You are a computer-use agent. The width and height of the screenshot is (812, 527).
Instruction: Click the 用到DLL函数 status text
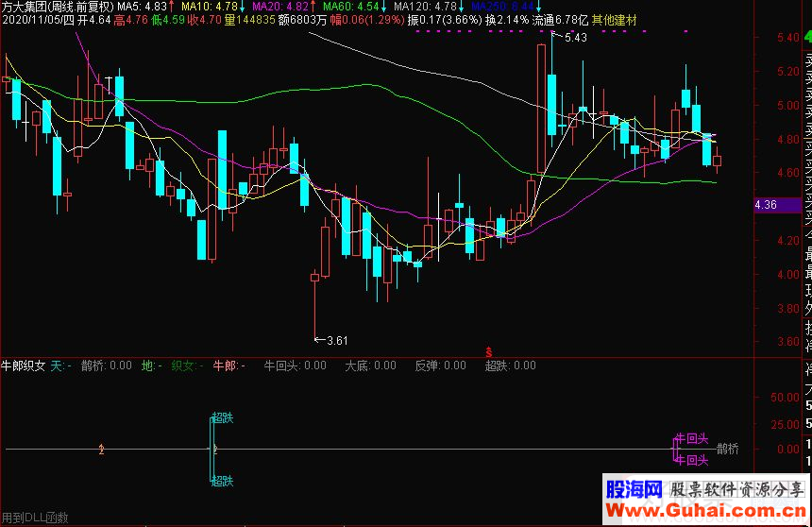(x=35, y=518)
